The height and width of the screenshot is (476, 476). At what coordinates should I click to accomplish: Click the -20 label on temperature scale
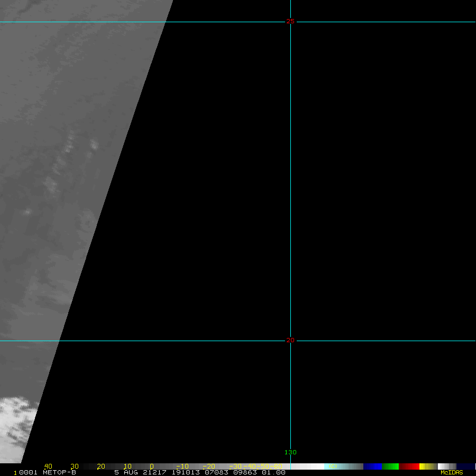[209, 466]
